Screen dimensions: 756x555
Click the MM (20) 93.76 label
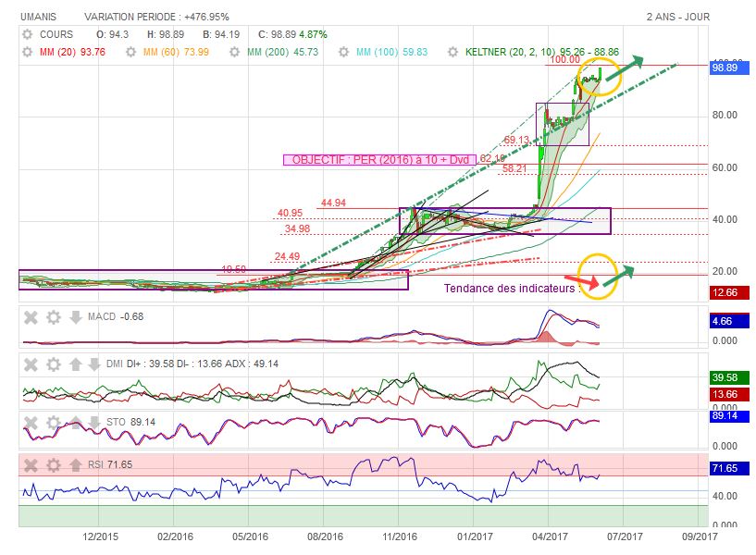[72, 52]
